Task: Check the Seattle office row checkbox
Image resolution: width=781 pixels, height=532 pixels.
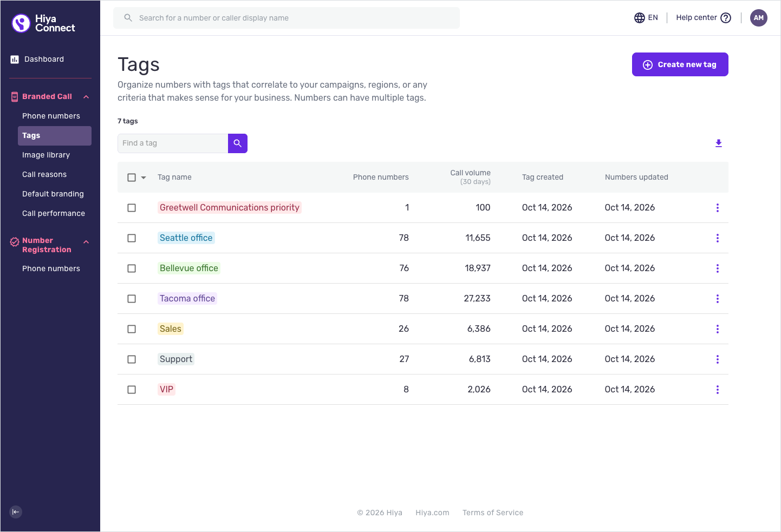Action: point(132,238)
